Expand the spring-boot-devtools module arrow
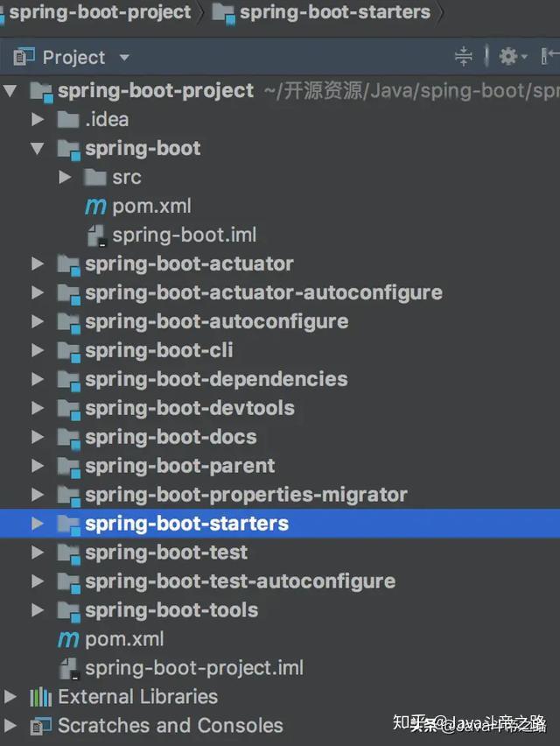Screen dimensions: 560x746 (38, 408)
